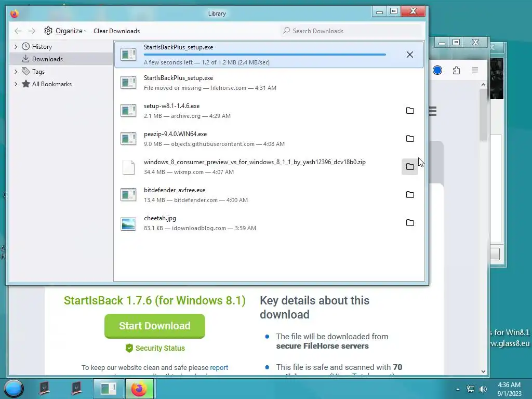Select the windows_8_consumer_preview zip file name
Viewport: 532px width, 399px height.
(x=255, y=162)
